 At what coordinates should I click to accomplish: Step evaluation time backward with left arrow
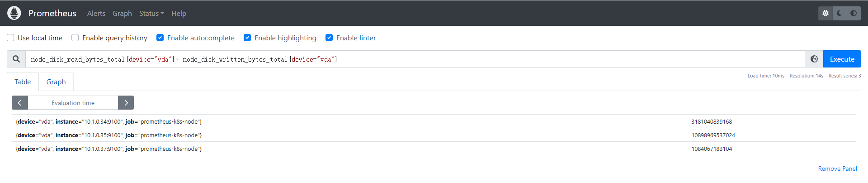click(x=20, y=103)
